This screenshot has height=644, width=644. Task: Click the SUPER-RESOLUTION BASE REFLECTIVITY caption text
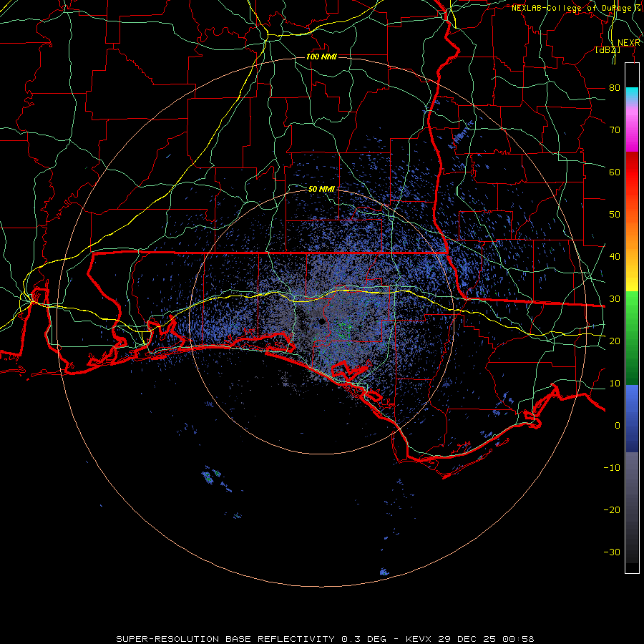[x=225, y=639]
